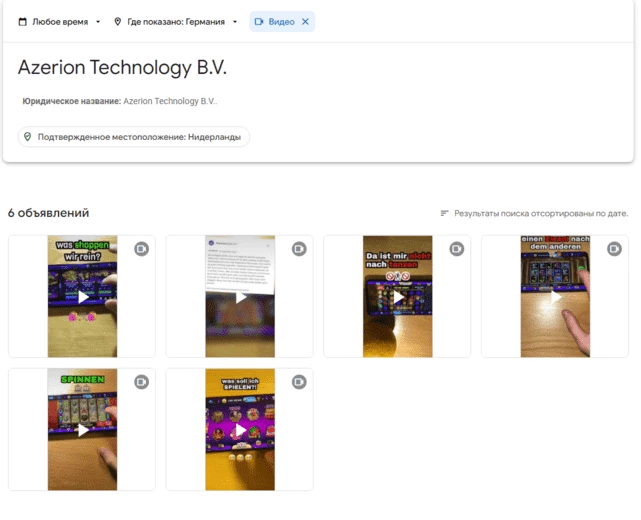Click dropdown arrow next to 'Германия'
Image resolution: width=641 pixels, height=520 pixels.
point(235,22)
